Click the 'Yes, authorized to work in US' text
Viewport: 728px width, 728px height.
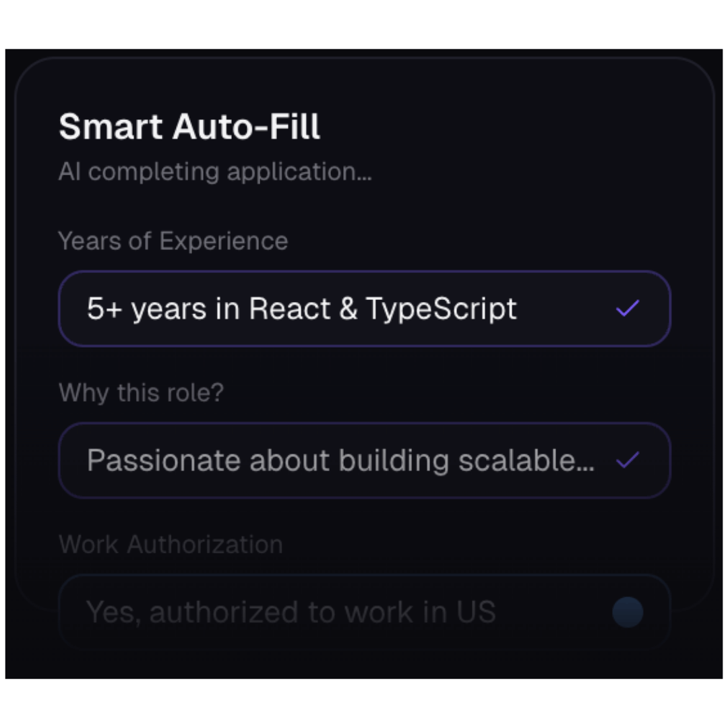point(291,613)
